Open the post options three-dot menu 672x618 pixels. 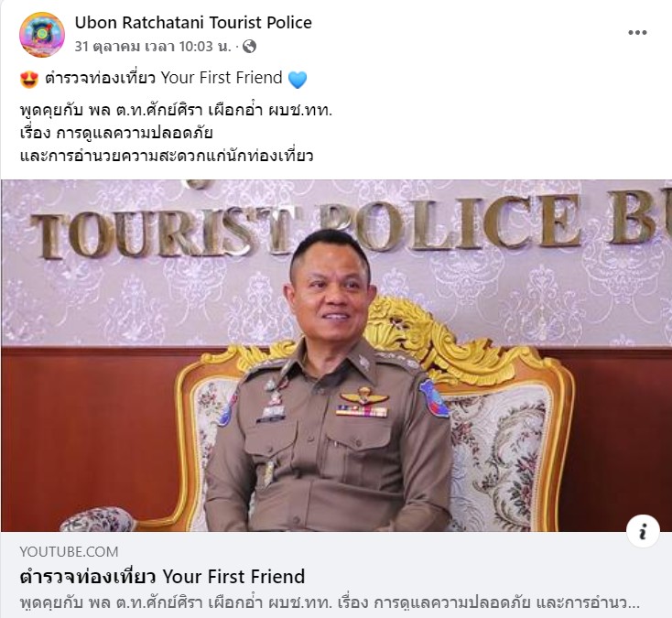(x=637, y=33)
